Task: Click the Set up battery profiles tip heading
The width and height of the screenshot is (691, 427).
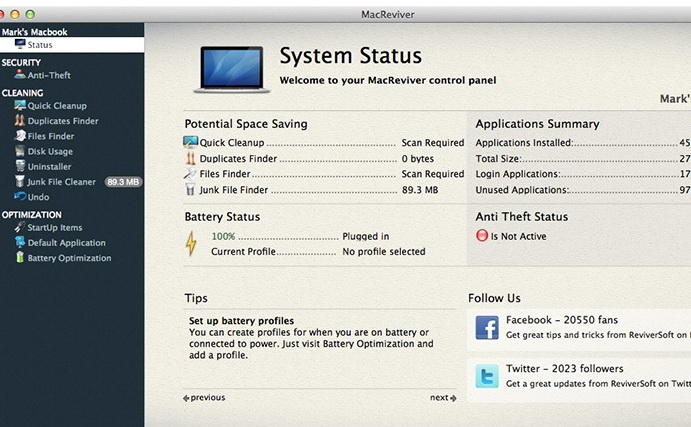Action: coord(241,321)
